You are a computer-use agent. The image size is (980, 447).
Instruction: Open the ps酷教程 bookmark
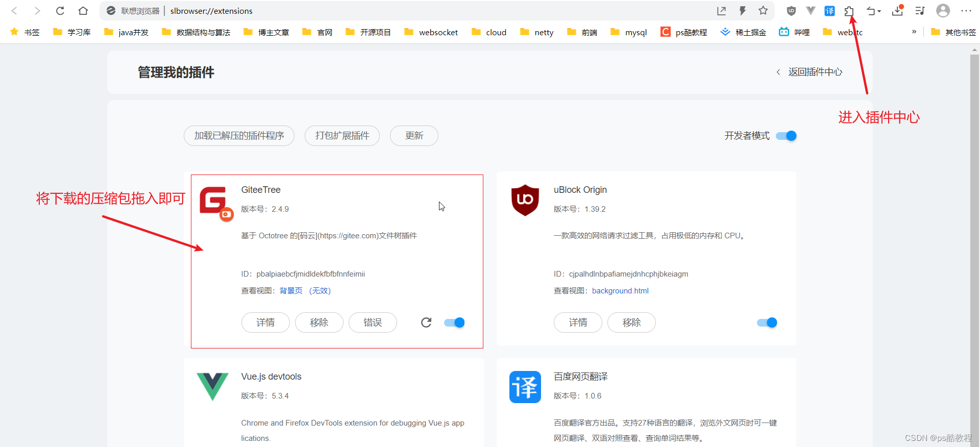[x=683, y=32]
